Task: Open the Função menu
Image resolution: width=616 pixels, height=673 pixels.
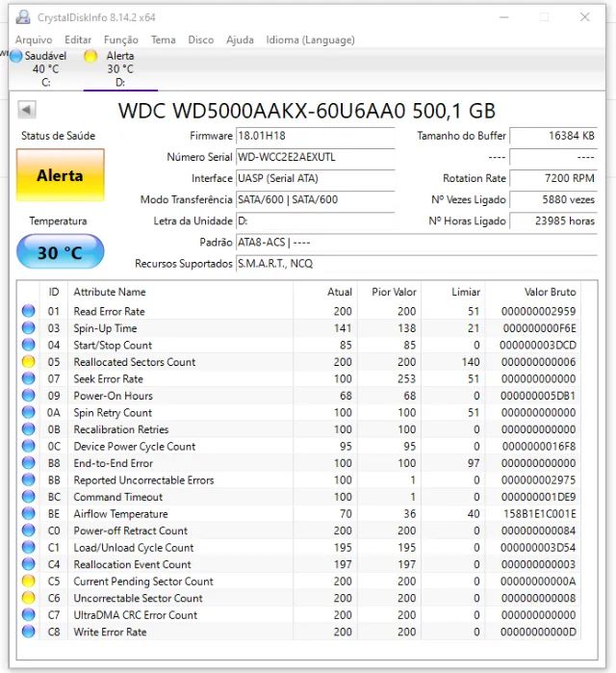Action: tap(121, 39)
